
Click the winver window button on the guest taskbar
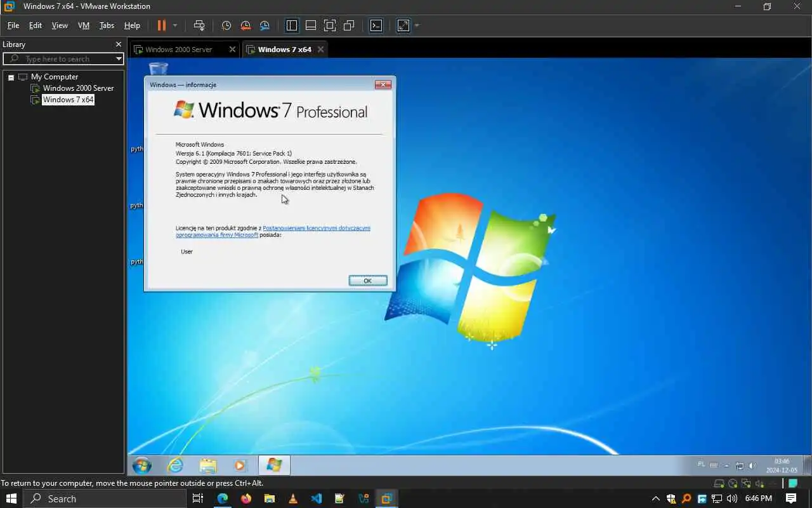[274, 465]
